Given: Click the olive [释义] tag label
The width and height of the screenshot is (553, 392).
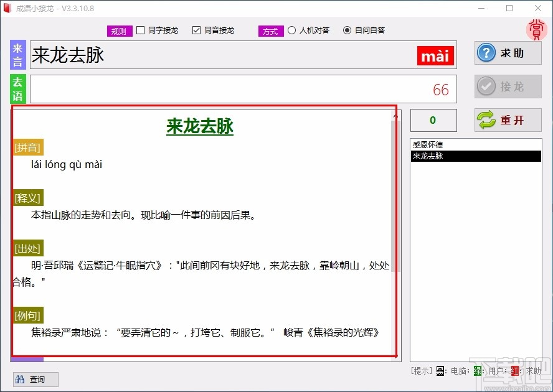Looking at the screenshot, I should [x=27, y=197].
